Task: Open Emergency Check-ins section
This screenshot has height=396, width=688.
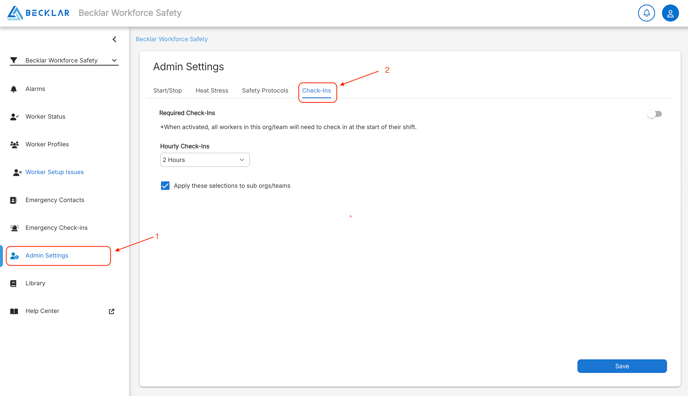Action: pos(56,228)
